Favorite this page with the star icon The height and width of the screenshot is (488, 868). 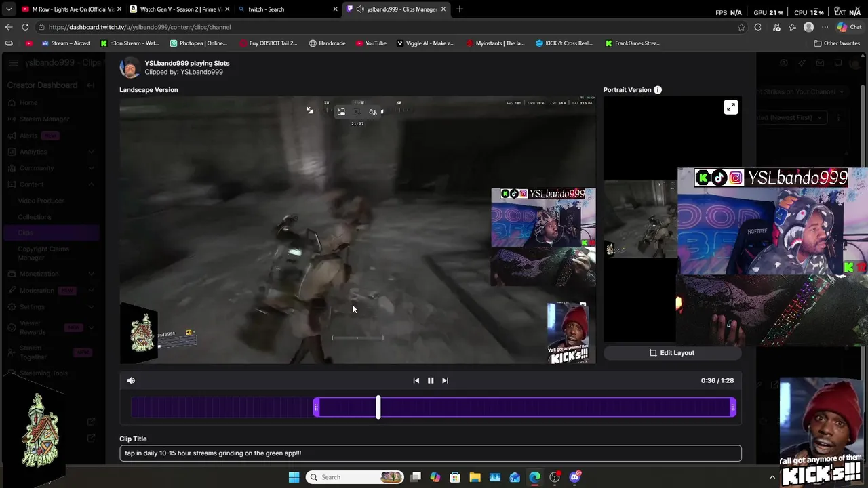(741, 27)
